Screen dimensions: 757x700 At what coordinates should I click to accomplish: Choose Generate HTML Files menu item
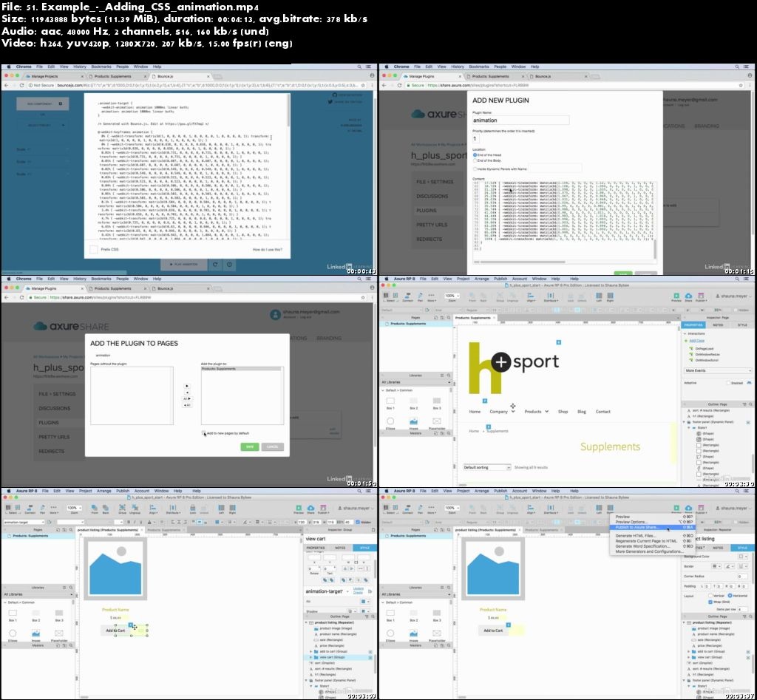click(653, 536)
